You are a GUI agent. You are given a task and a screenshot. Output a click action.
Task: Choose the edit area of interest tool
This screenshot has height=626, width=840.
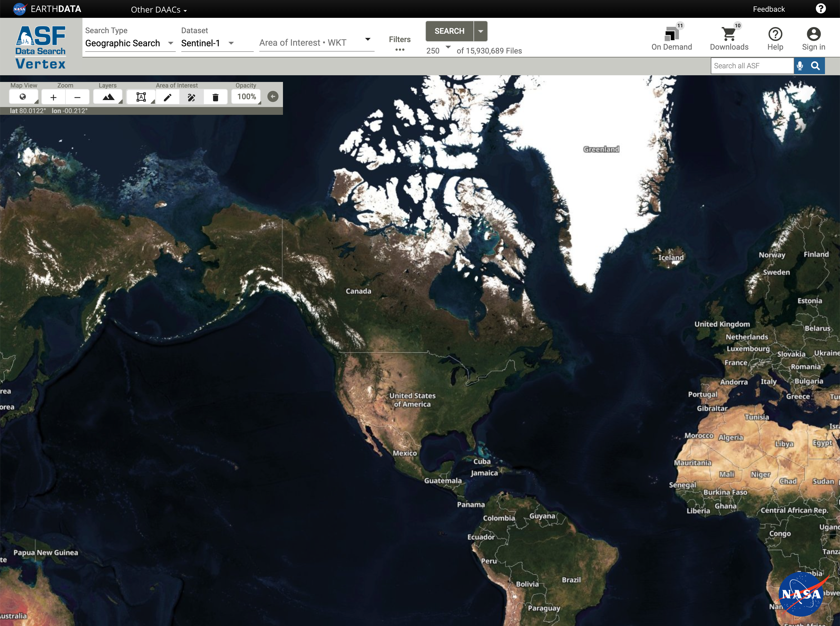tap(192, 97)
